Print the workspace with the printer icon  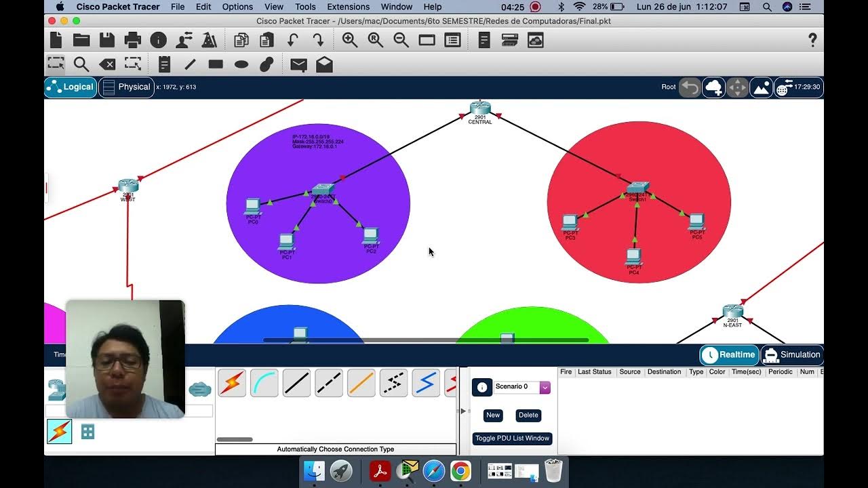(133, 40)
